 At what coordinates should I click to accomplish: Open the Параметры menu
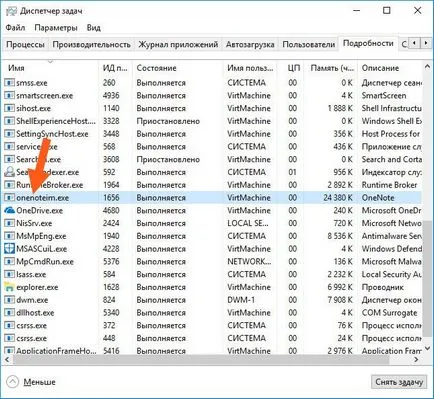pos(56,28)
